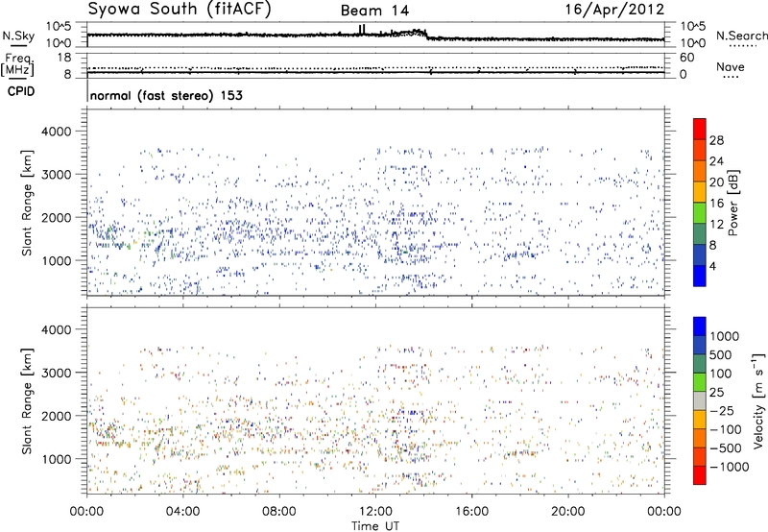Click the 'Time UT' axis title
768x532 pixels.
(375, 526)
